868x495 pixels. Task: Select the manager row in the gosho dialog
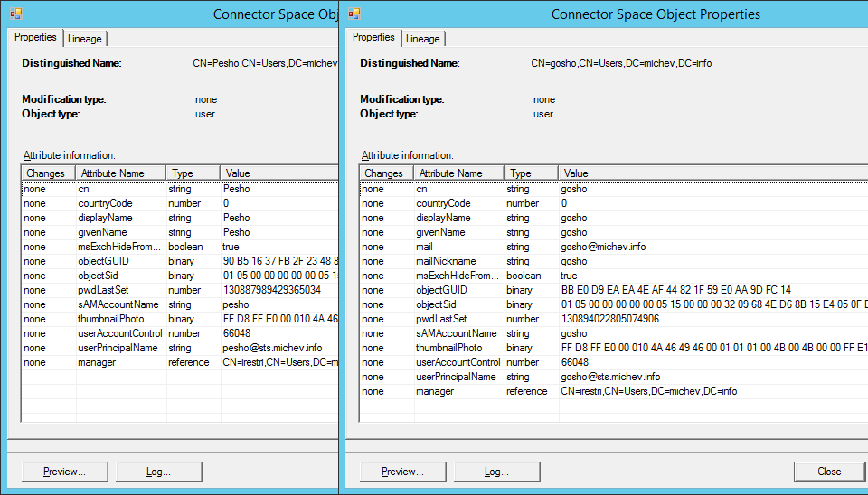pyautogui.click(x=435, y=391)
